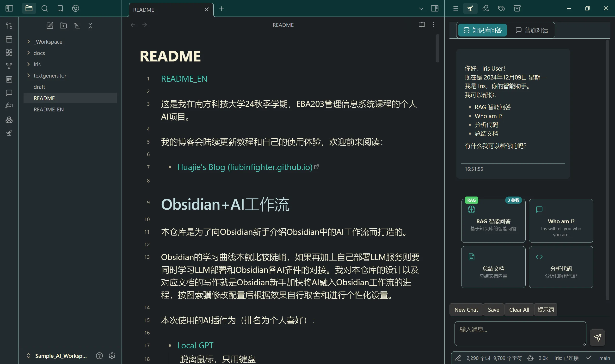Select the RAG 智能问答 card
Viewport: 615px width, 364px height.
click(x=493, y=220)
